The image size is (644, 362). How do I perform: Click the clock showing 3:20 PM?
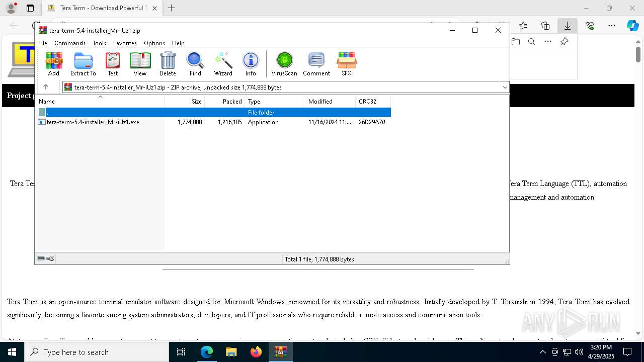click(601, 347)
